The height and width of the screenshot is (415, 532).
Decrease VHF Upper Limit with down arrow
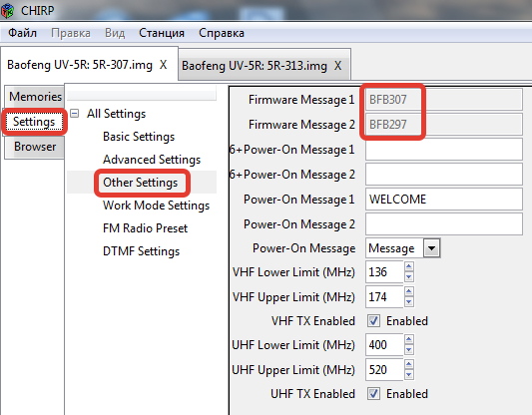409,301
